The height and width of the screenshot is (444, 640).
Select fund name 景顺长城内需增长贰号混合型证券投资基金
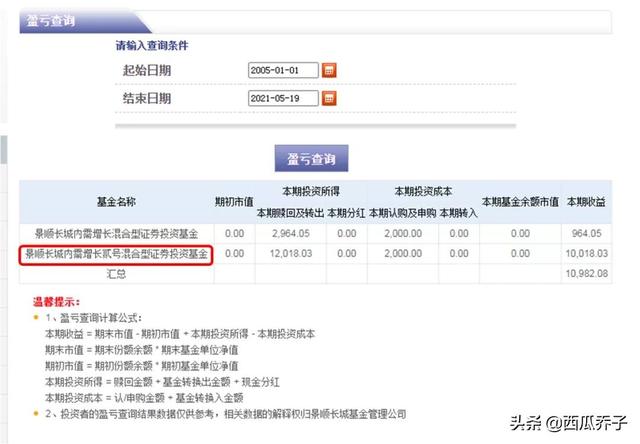pyautogui.click(x=116, y=254)
